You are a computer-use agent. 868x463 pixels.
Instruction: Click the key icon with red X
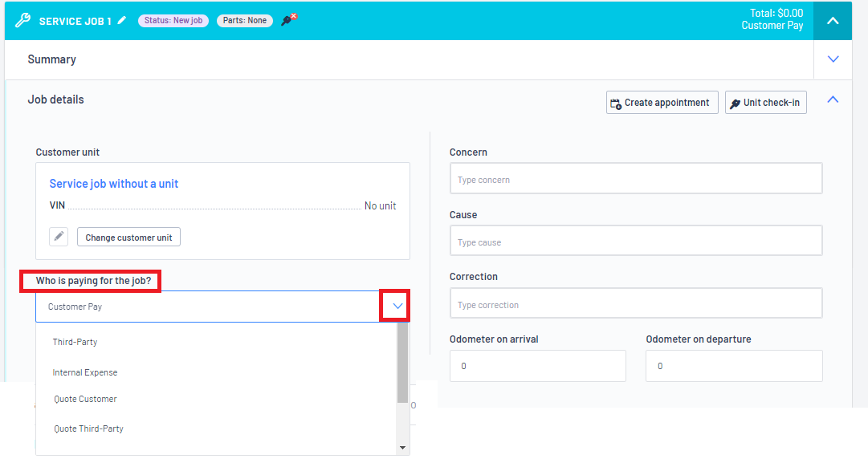tap(289, 20)
